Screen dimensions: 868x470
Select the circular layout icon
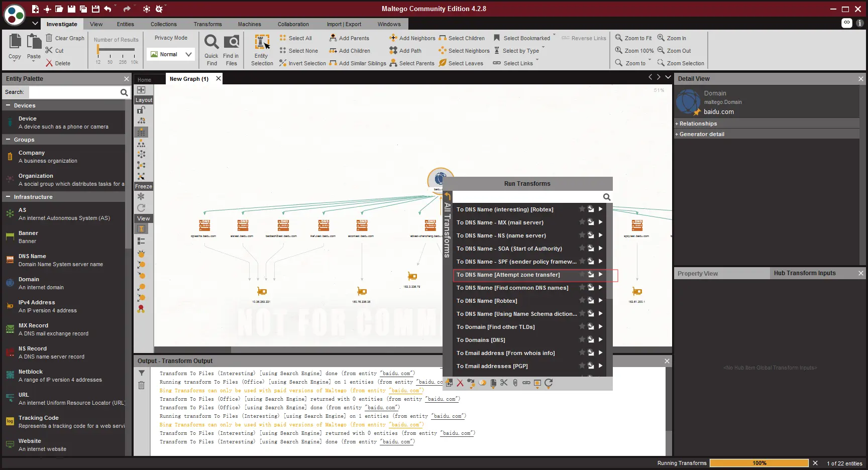142,154
